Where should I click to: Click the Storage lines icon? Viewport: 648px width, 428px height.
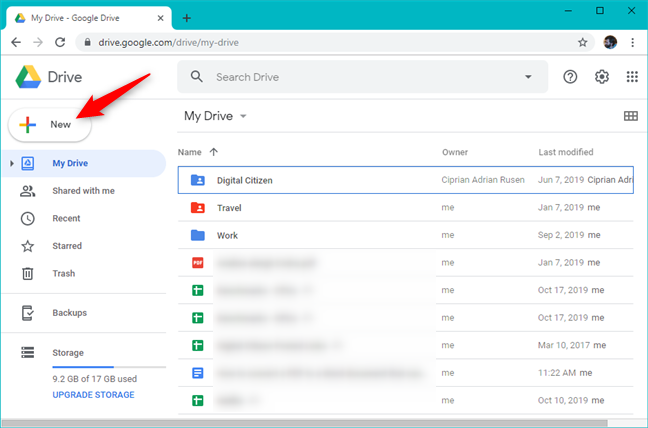click(x=28, y=352)
